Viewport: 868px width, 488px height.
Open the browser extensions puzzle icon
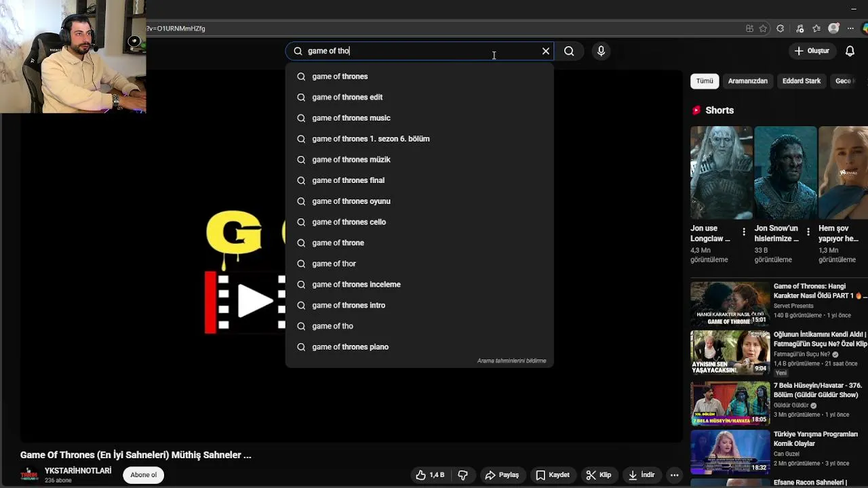[x=781, y=28]
